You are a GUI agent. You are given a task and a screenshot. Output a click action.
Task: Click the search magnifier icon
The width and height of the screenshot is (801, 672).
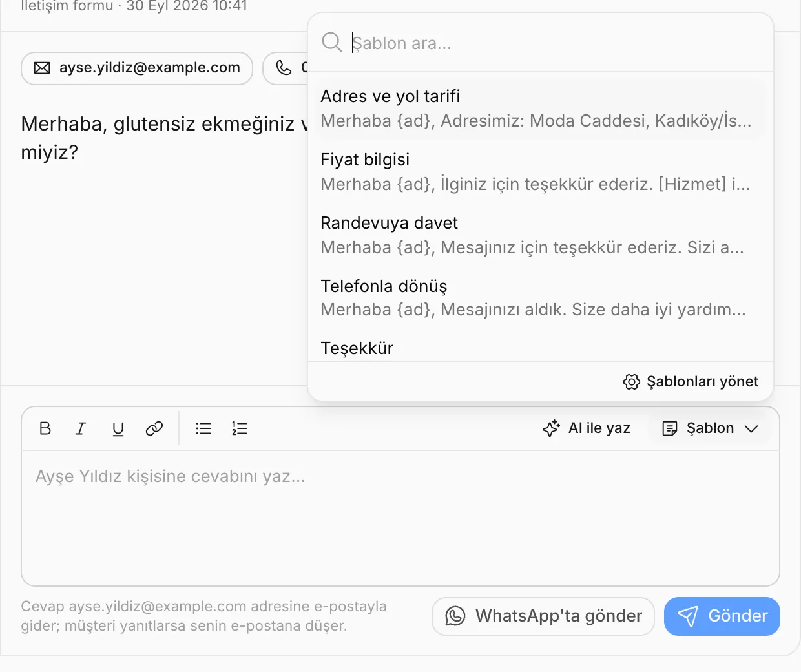point(332,43)
